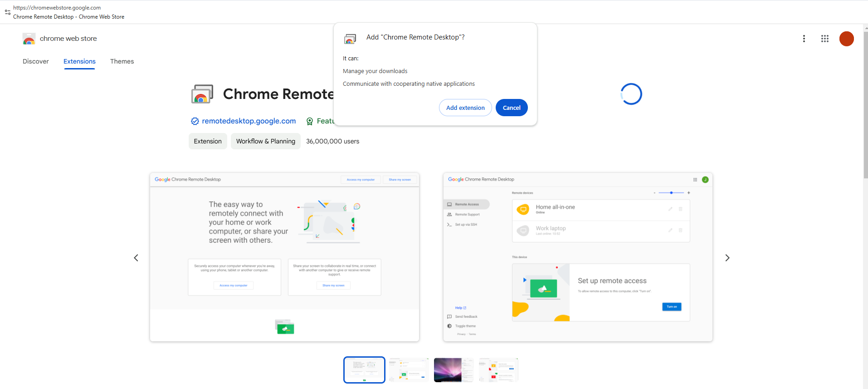Image resolution: width=868 pixels, height=389 pixels.
Task: Select the second screenshot thumbnail
Action: coord(409,369)
